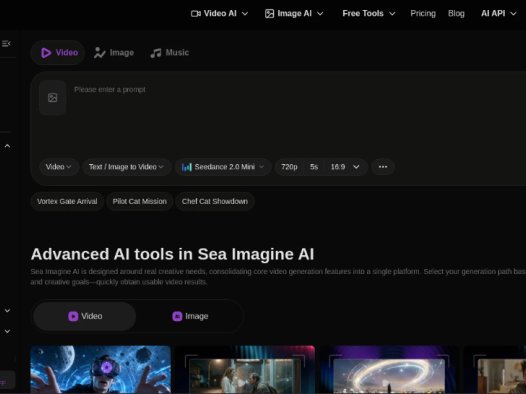Viewport: 526px width, 394px height.
Task: Select the Video generation tab
Action: click(x=58, y=53)
